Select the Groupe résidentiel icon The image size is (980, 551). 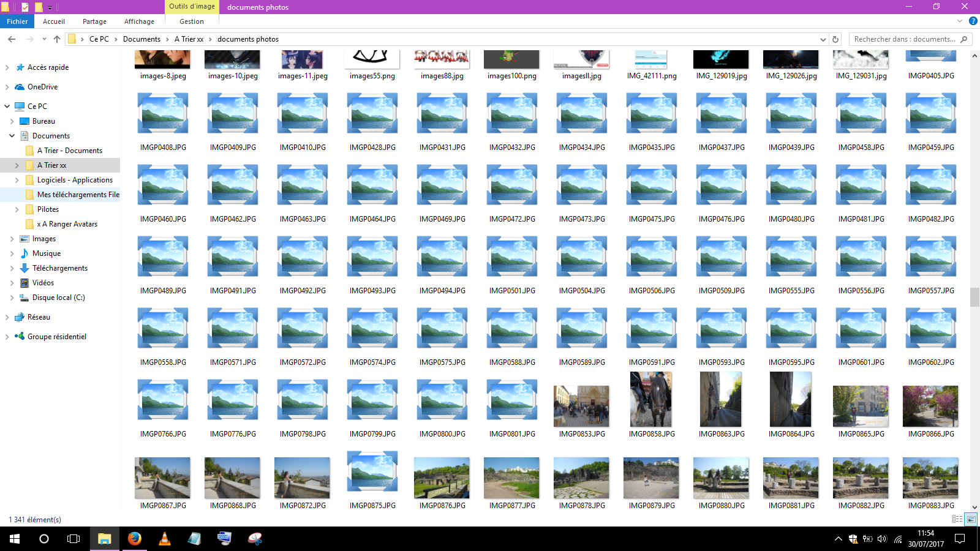click(x=20, y=336)
